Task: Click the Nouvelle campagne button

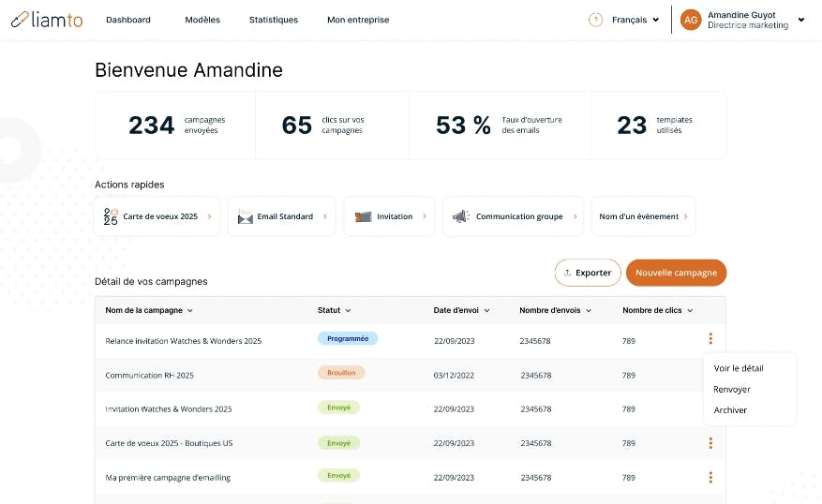Action: (677, 273)
